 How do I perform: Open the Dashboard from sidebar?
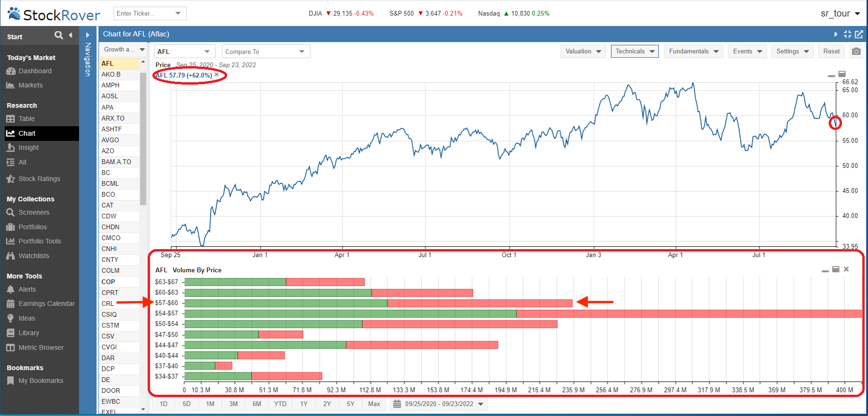pos(35,71)
